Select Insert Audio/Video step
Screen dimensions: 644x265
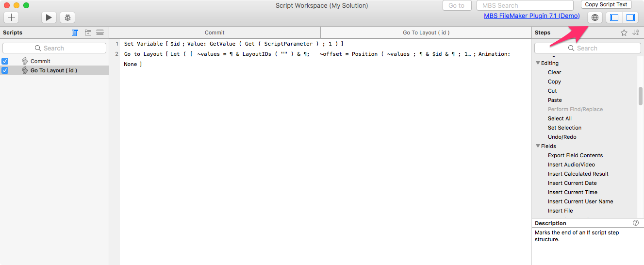pyautogui.click(x=571, y=165)
